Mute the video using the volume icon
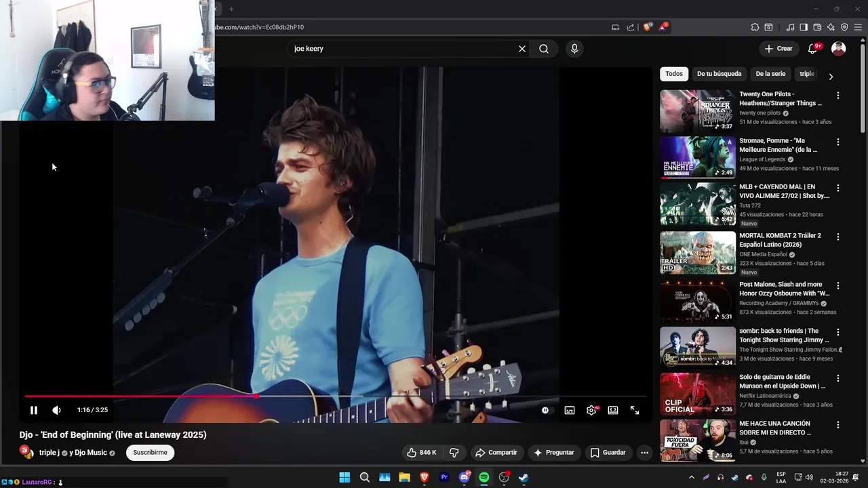The image size is (868, 488). 56,410
